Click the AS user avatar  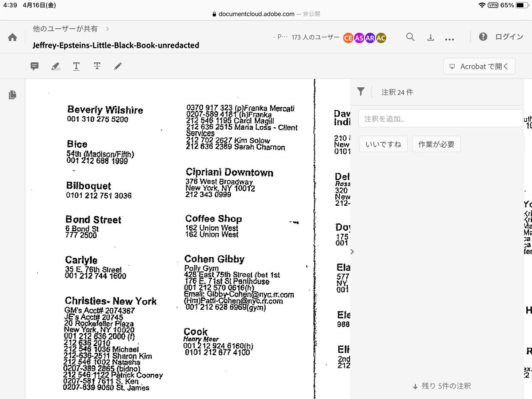(359, 38)
